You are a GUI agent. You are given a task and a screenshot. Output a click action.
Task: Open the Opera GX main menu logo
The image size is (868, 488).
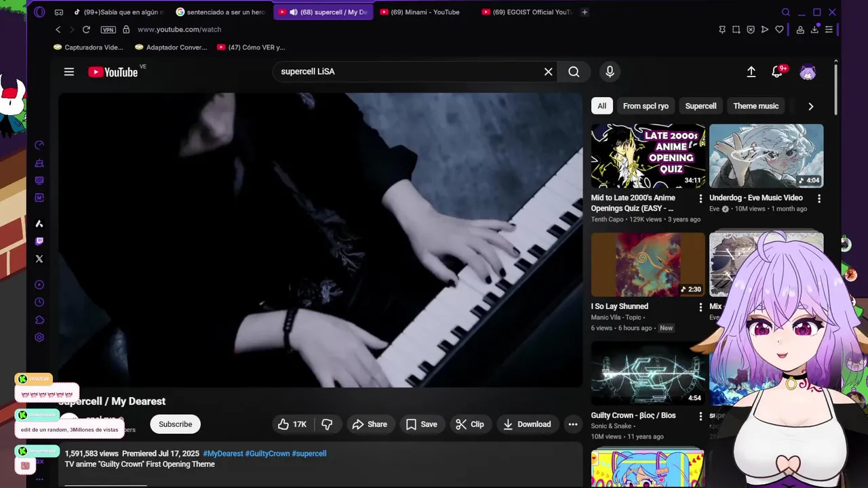(39, 12)
